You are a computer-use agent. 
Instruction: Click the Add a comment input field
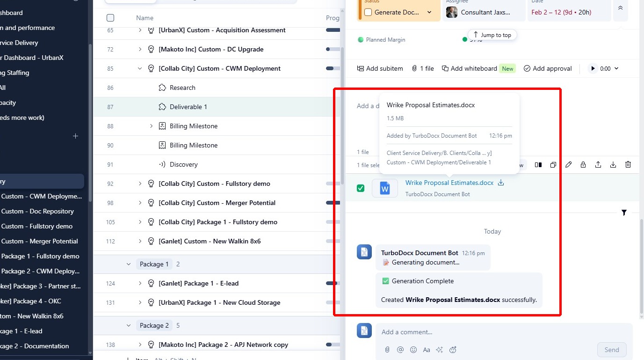(486, 332)
